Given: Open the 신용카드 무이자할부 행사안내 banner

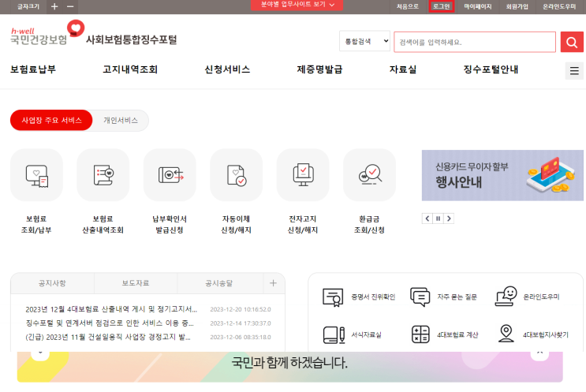Looking at the screenshot, I should click(x=502, y=175).
